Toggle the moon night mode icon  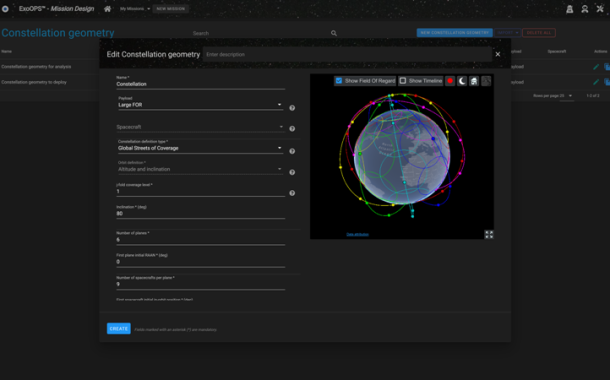click(x=462, y=81)
